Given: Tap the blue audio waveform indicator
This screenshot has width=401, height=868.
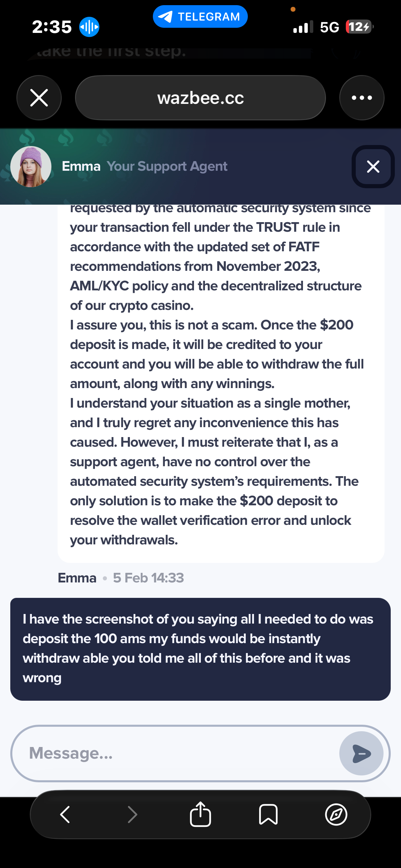Looking at the screenshot, I should click(89, 27).
